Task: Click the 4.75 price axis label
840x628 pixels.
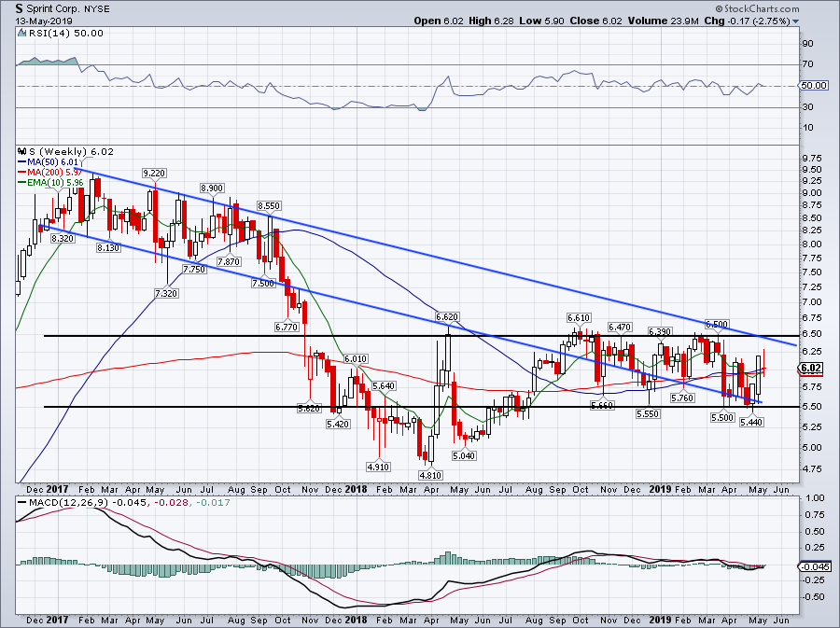Action: [813, 469]
